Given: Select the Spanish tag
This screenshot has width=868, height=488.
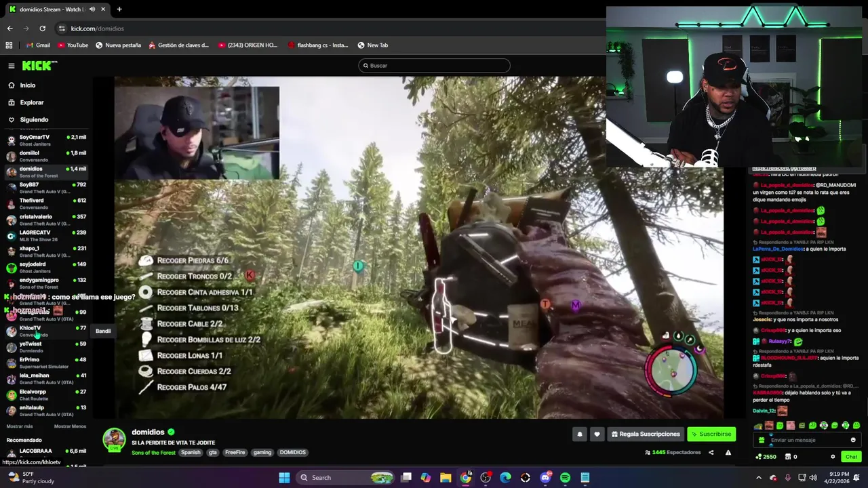Looking at the screenshot, I should (191, 453).
